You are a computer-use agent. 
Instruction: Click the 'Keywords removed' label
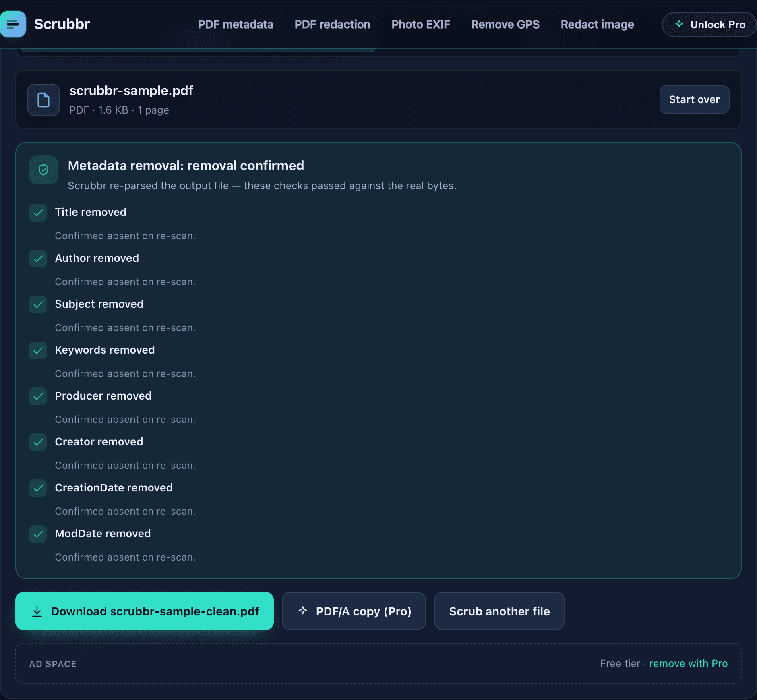105,350
